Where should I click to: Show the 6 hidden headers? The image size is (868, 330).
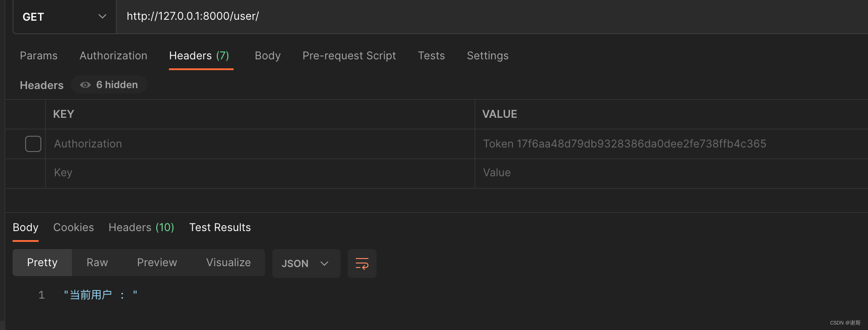[109, 85]
